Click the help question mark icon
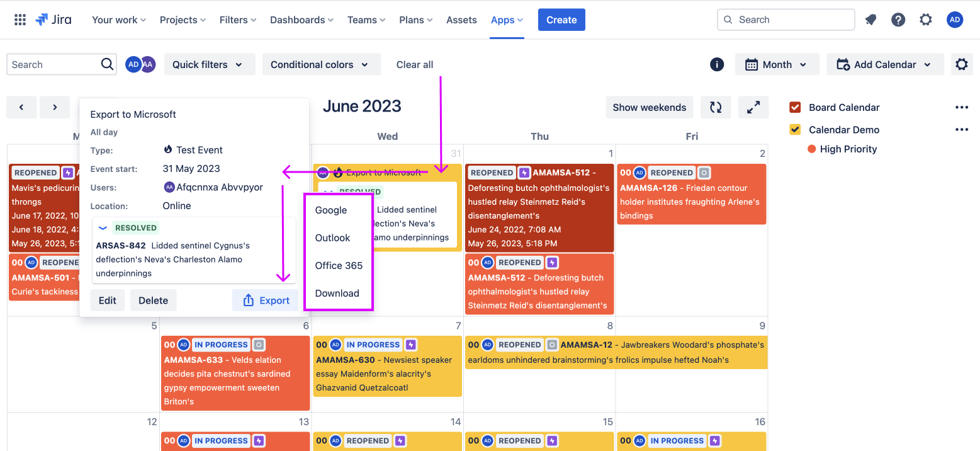 [898, 20]
